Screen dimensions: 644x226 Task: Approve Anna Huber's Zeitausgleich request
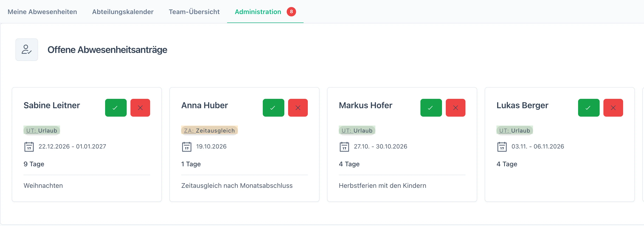274,108
